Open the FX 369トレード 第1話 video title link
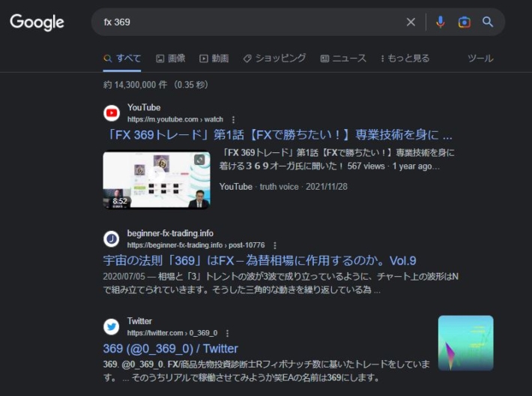This screenshot has height=396, width=532. pos(279,135)
